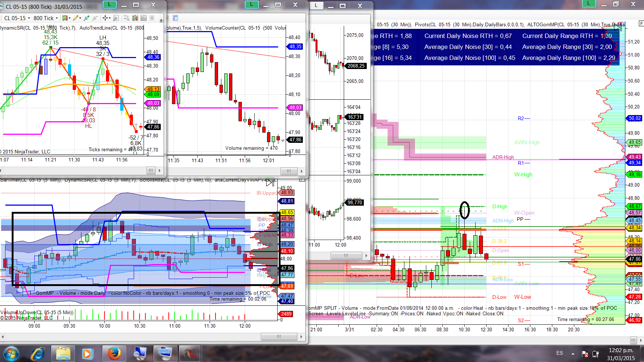Viewport: 644px width, 362px height.
Task: Click the F button on 30 Min chart
Action: (x=641, y=23)
